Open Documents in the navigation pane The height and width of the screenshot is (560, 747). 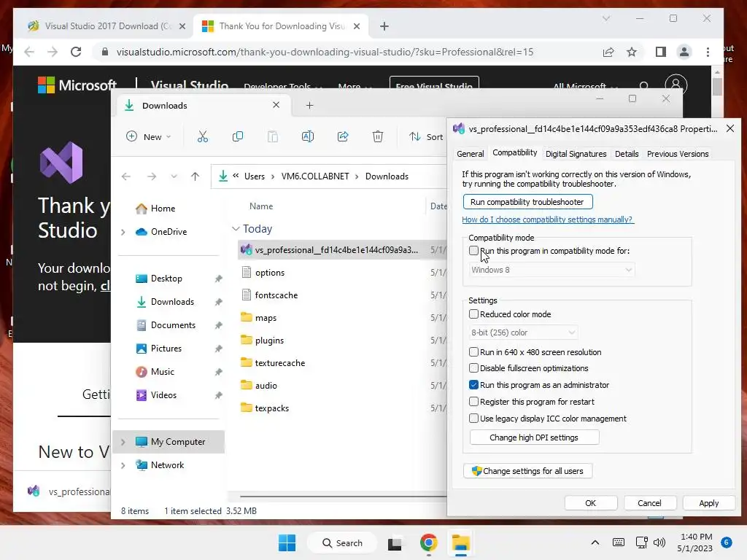(x=173, y=325)
